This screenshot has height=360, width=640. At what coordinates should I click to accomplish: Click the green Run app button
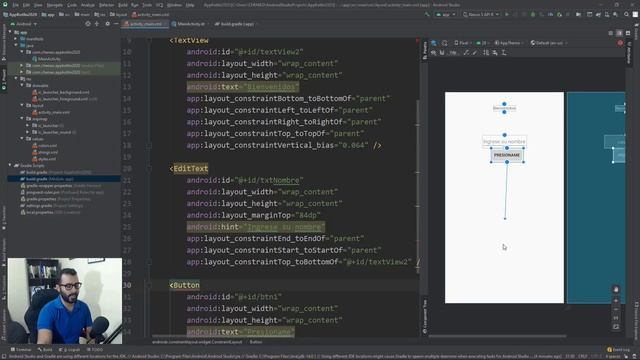click(507, 14)
